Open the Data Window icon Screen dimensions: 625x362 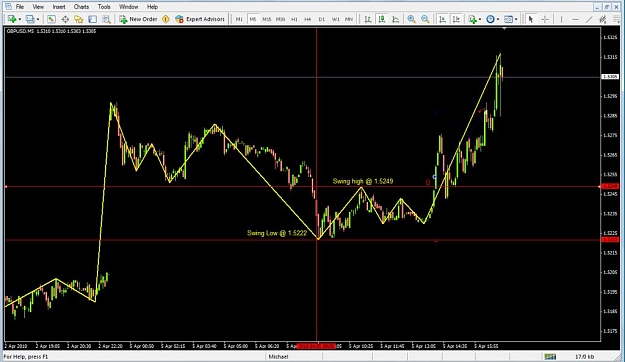65,19
